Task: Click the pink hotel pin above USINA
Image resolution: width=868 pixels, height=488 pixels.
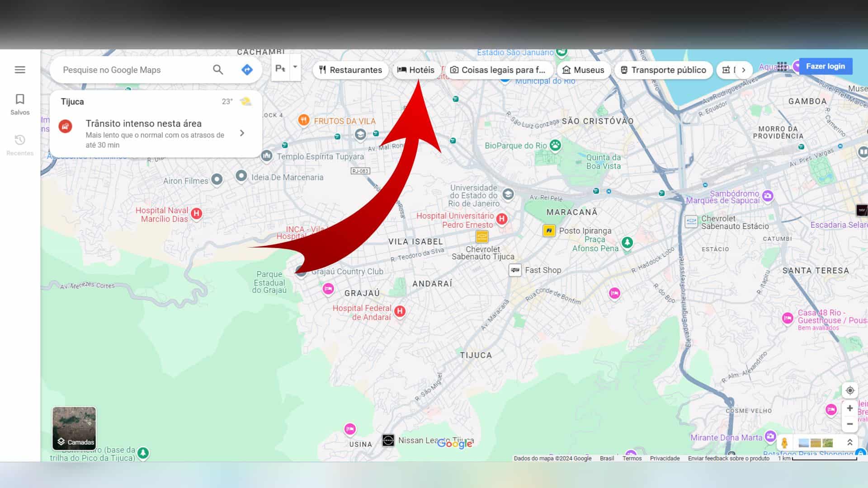Action: click(x=350, y=429)
